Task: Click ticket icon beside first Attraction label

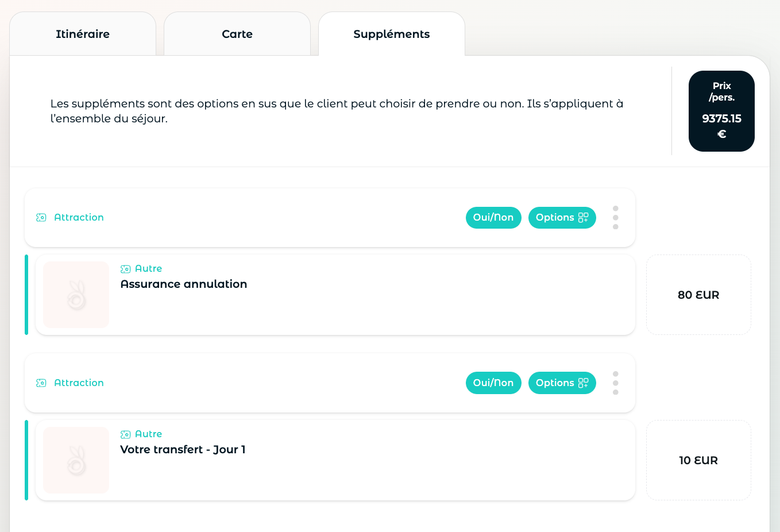Action: pos(41,218)
